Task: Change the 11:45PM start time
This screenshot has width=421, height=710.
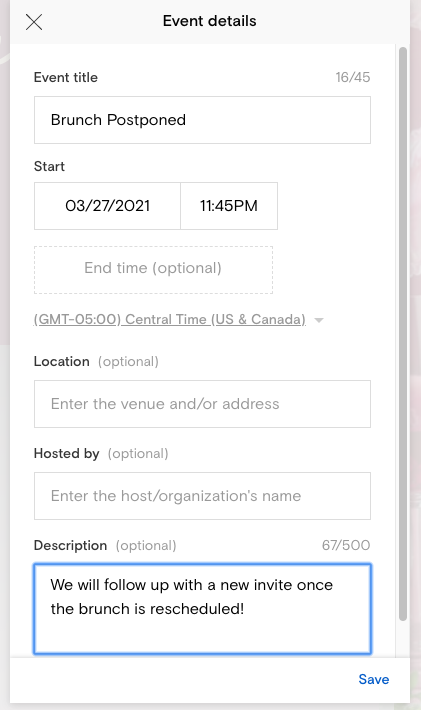Action: [x=229, y=206]
